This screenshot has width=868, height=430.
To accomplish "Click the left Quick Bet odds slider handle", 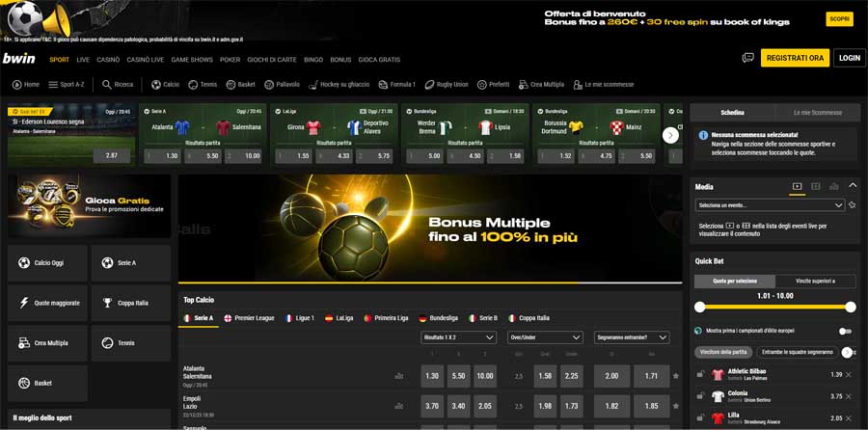I will click(700, 307).
